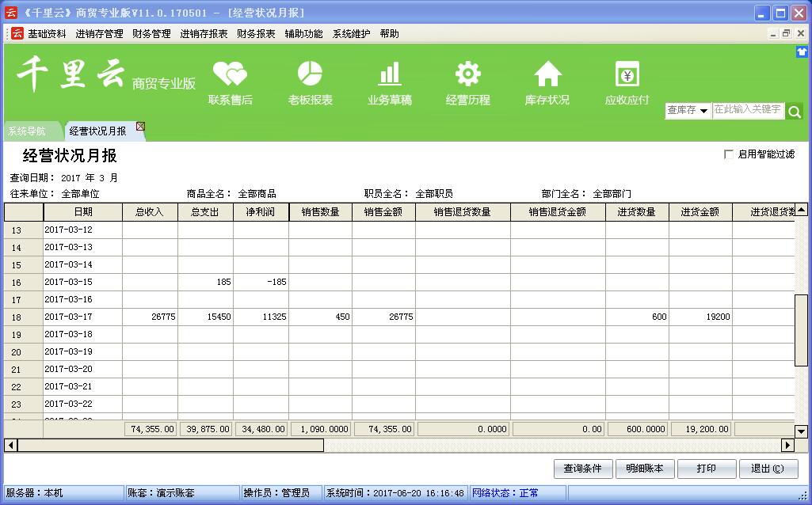The height and width of the screenshot is (505, 812).
Task: Open the 财务报表 menu
Action: coord(256,34)
